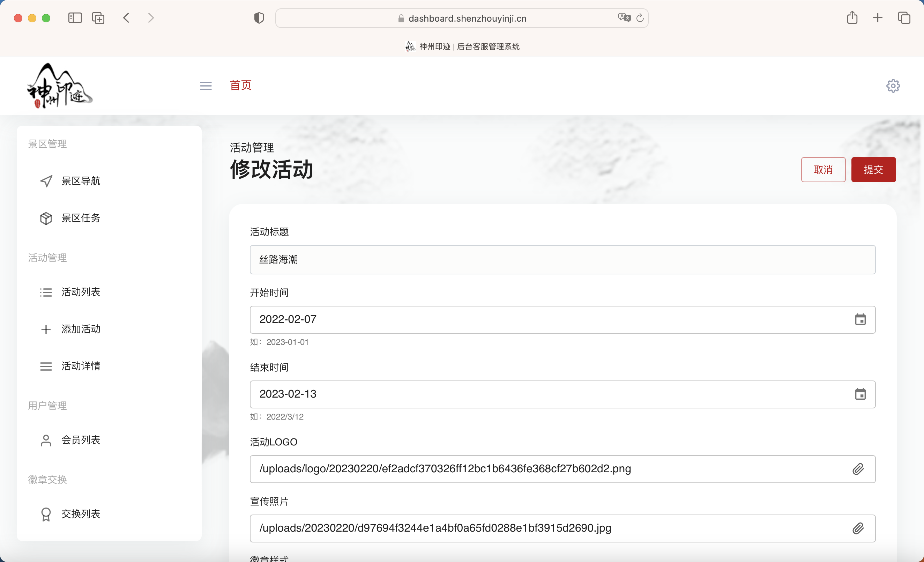The width and height of the screenshot is (924, 562).
Task: Open 景区导航 in the sidebar
Action: pos(81,181)
